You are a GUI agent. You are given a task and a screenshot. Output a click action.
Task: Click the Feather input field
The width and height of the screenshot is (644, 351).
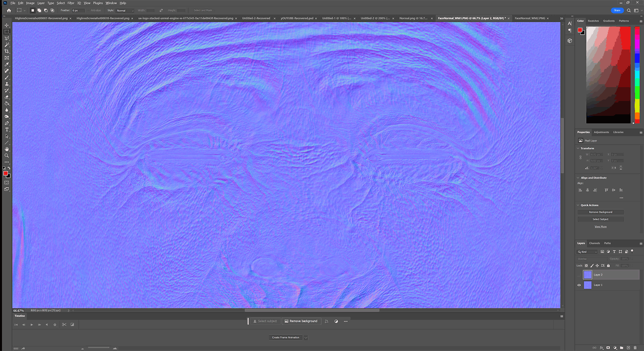78,10
